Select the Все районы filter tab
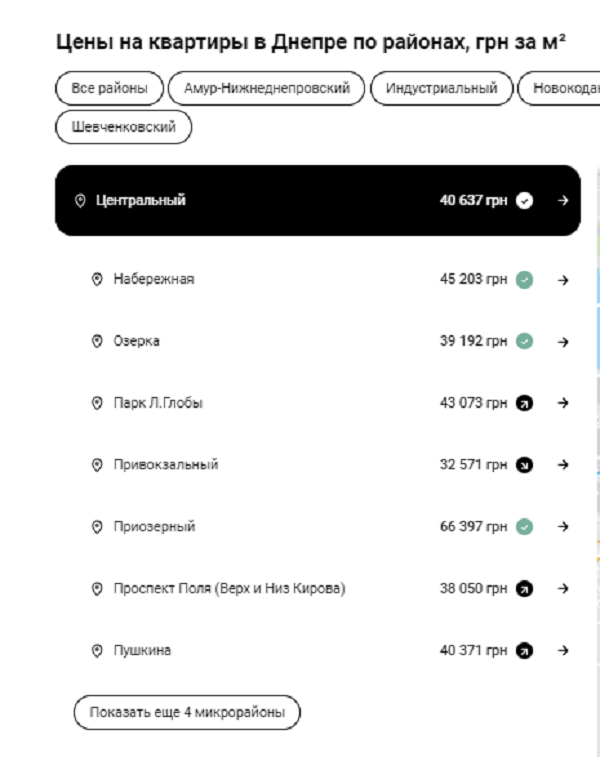 pyautogui.click(x=109, y=89)
